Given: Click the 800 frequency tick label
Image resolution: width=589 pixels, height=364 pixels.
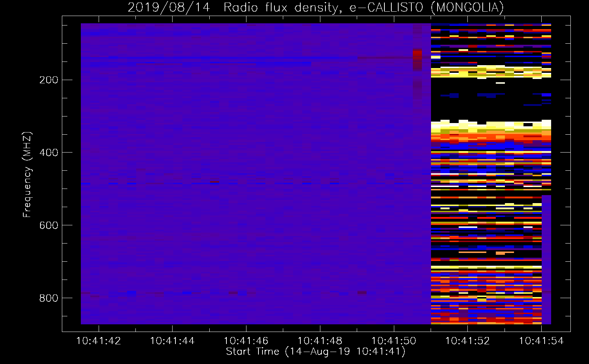Looking at the screenshot, I should coord(49,298).
